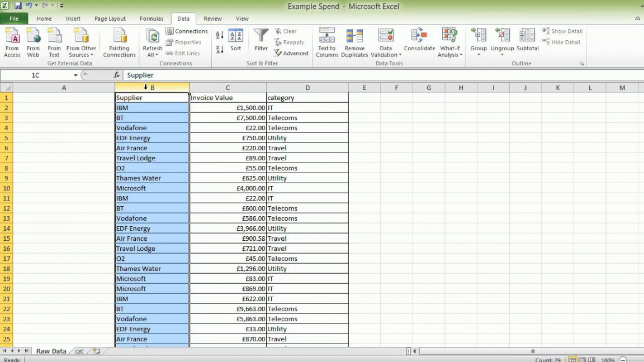This screenshot has height=362, width=644.
Task: Expand From Other Sources dropdown
Action: pos(81,55)
